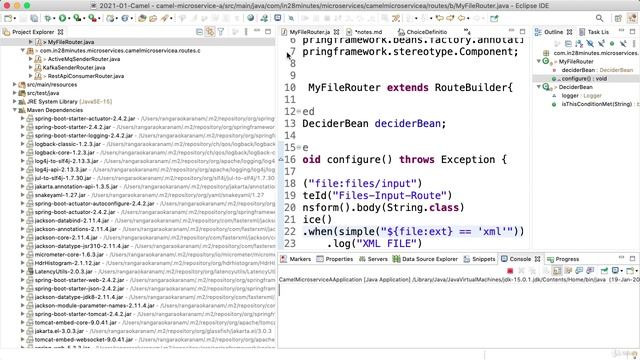Toggle Hide Fields in Outline toolbar
This screenshot has height=360, width=640.
[x=590, y=43]
